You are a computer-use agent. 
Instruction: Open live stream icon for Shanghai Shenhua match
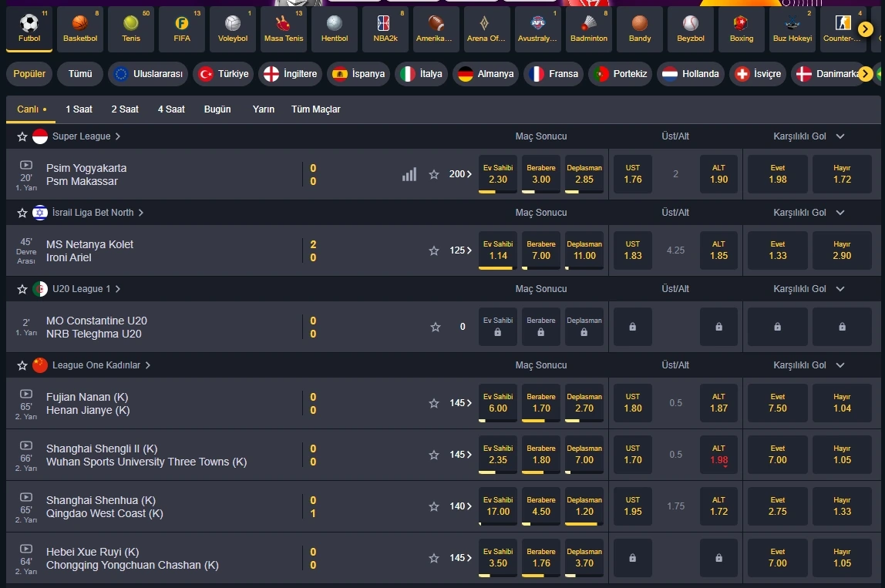[x=26, y=497]
